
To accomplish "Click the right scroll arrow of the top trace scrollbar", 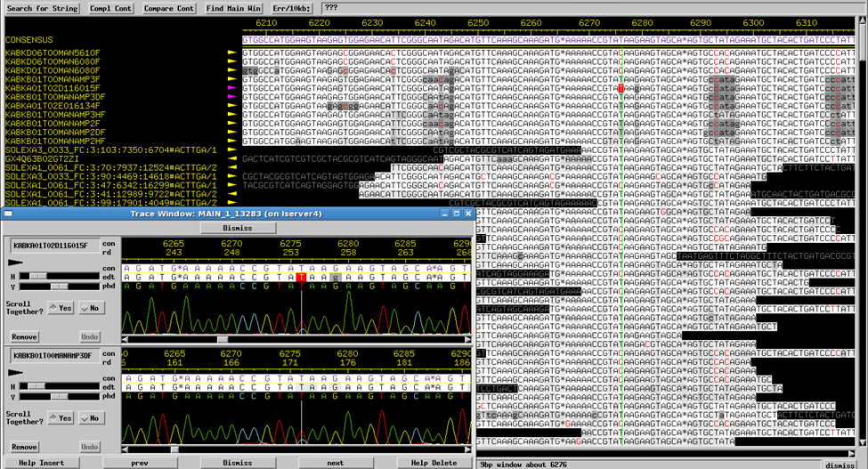I will 468,339.
